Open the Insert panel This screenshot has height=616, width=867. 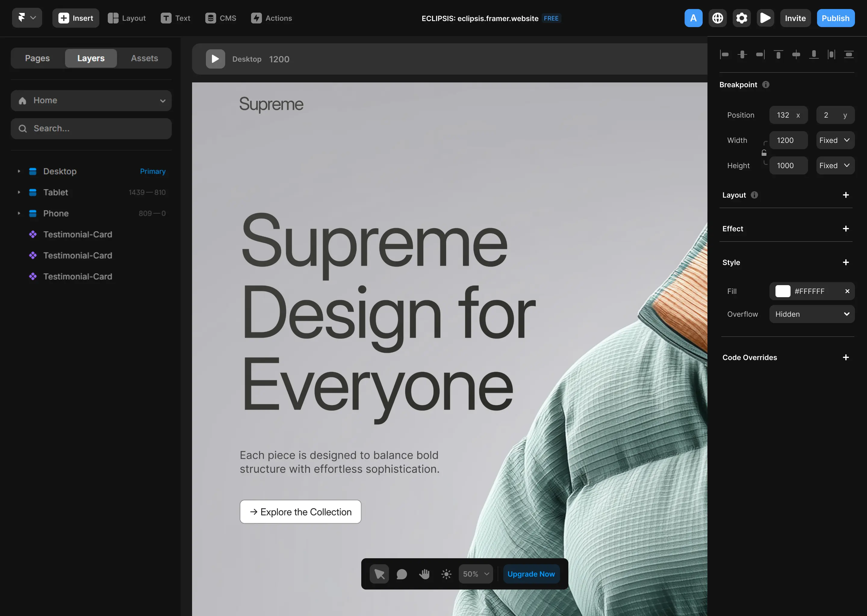[76, 18]
